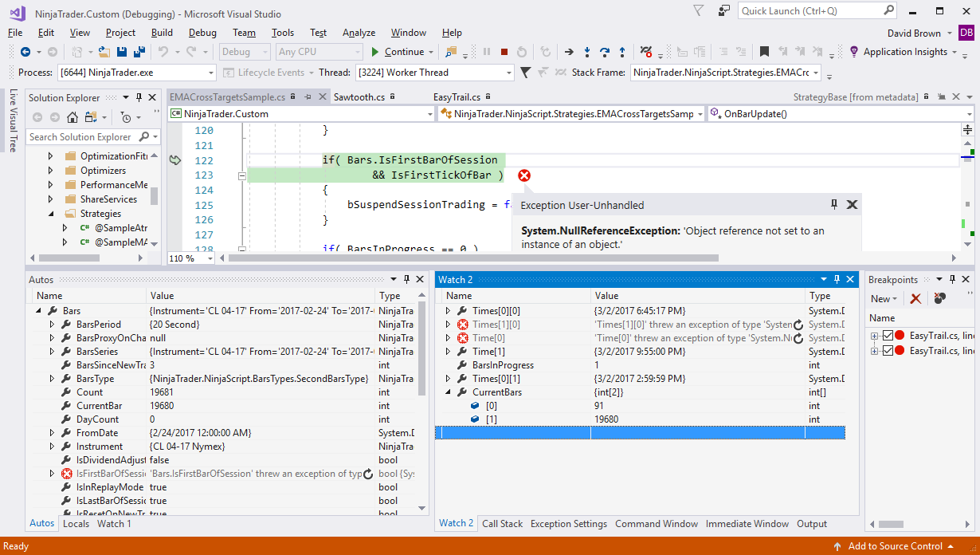
Task: Switch to the Call Stack tab
Action: point(503,524)
